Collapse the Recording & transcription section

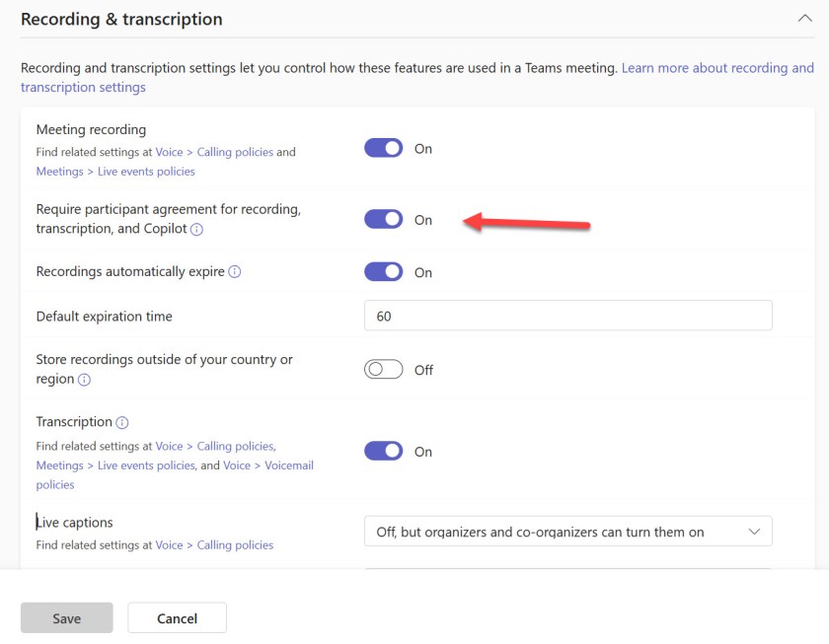[804, 19]
